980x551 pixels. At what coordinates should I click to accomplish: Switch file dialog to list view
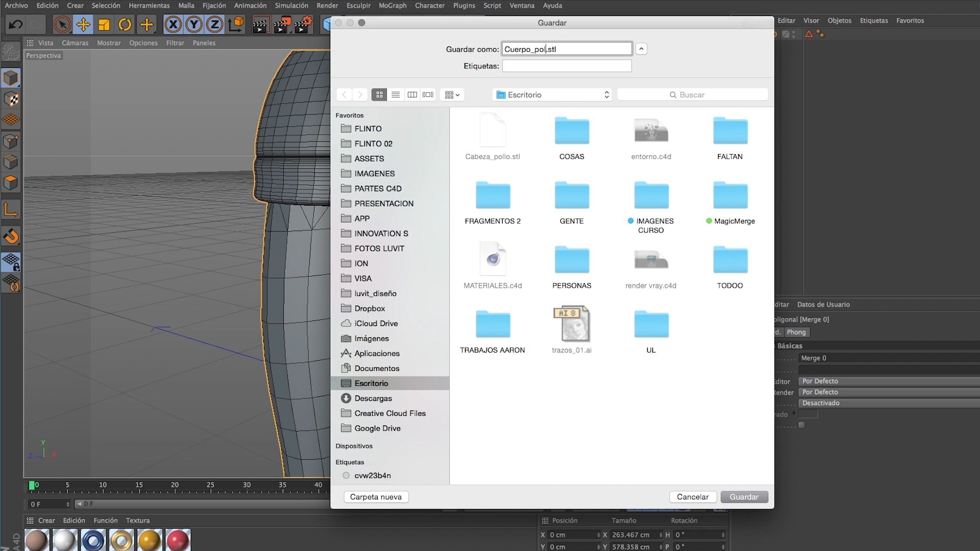click(396, 94)
